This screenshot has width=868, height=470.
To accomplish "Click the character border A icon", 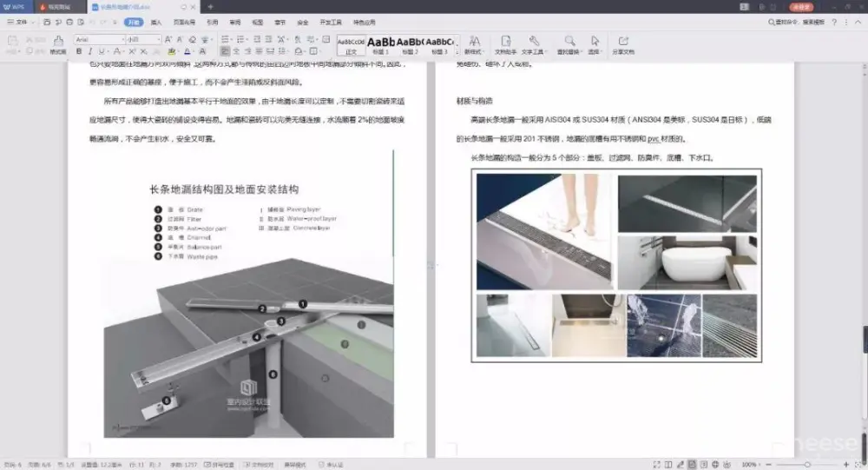I will point(202,51).
